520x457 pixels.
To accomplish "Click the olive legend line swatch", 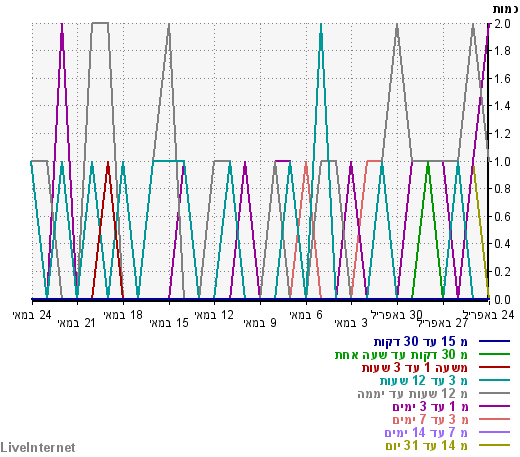I will pos(494,445).
